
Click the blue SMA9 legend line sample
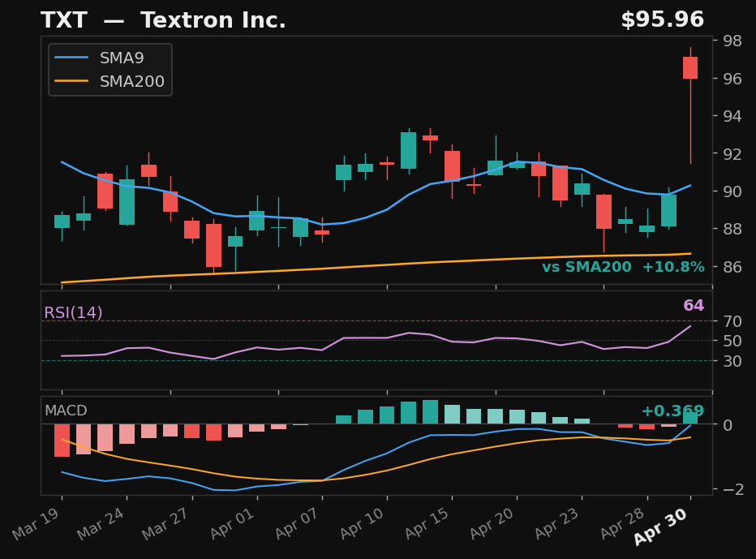[x=71, y=58]
